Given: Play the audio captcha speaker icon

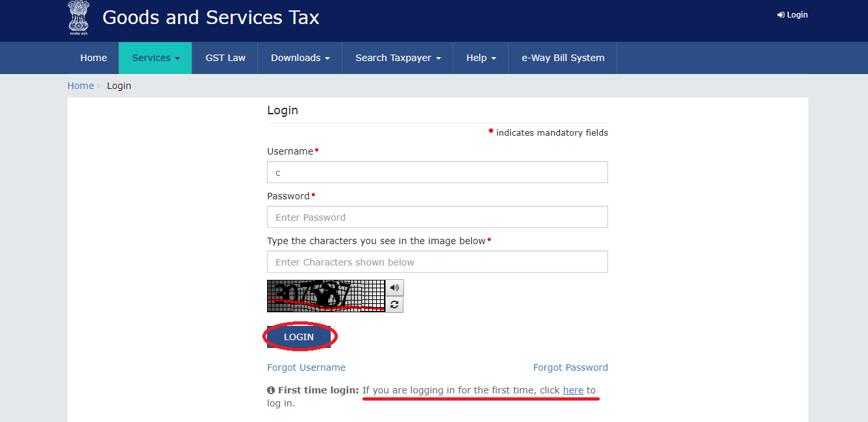Looking at the screenshot, I should (394, 288).
